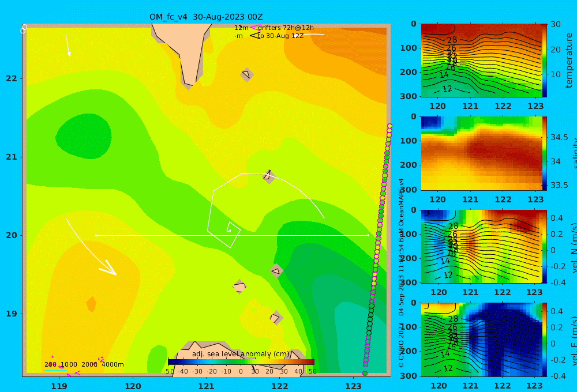Click the temperature panel colorbar

point(545,61)
